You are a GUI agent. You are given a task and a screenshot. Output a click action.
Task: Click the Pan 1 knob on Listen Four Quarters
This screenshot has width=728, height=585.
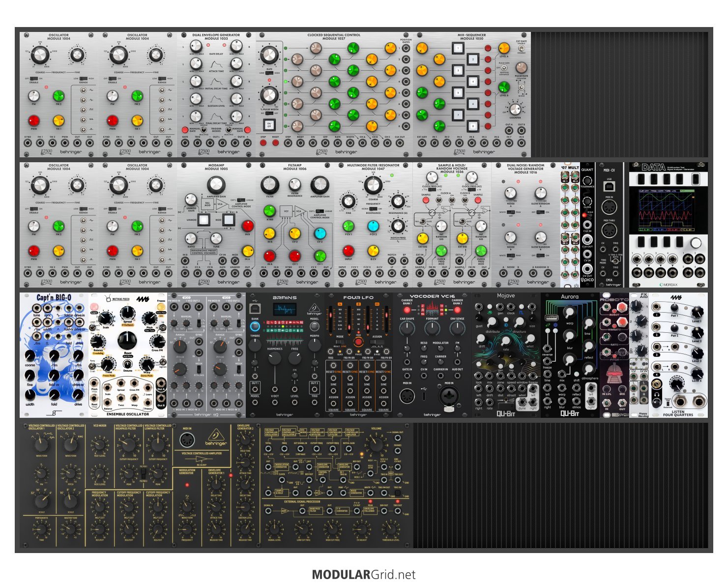674,309
